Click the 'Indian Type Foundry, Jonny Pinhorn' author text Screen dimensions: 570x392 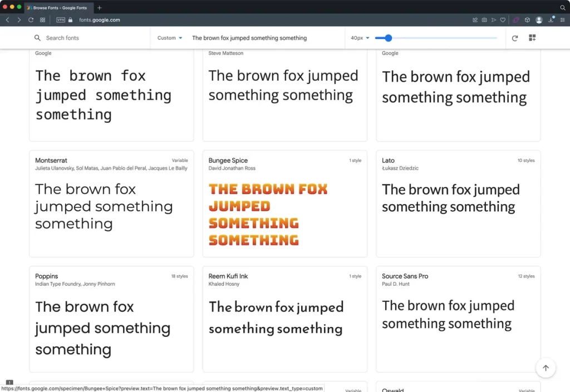pyautogui.click(x=75, y=284)
